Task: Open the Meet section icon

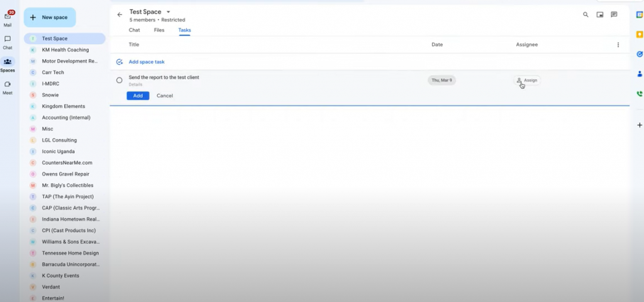Action: pos(8,86)
